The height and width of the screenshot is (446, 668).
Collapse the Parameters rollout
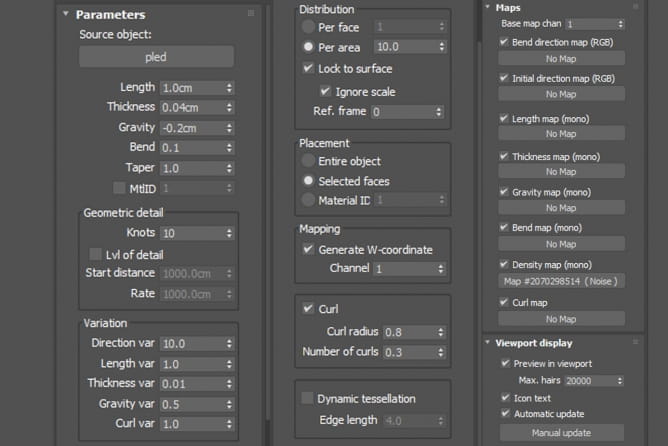[65, 15]
